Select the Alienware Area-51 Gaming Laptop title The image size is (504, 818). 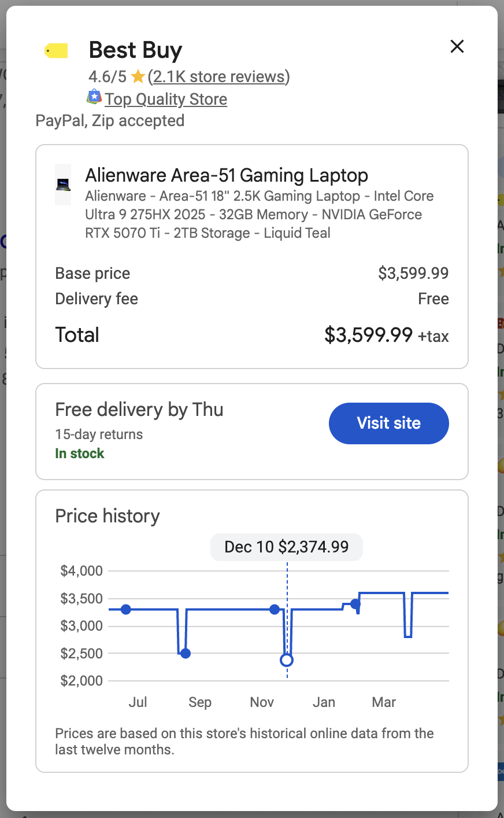click(227, 175)
